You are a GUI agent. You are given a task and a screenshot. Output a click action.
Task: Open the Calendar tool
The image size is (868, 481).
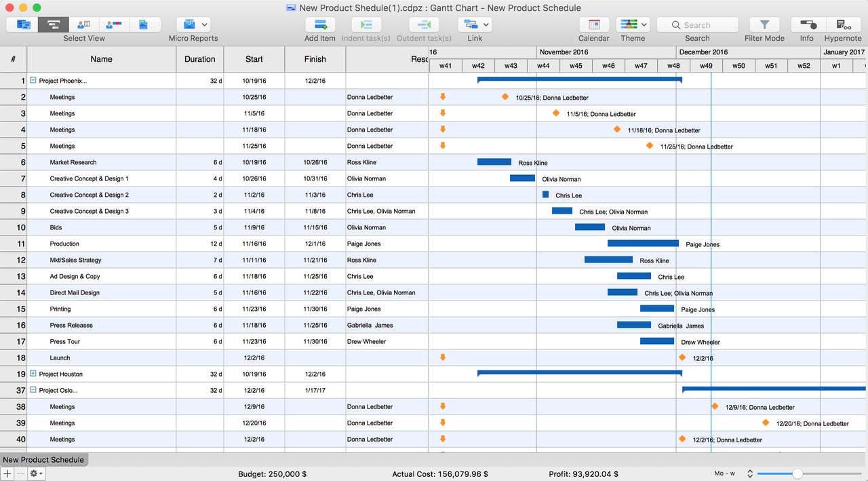(593, 25)
